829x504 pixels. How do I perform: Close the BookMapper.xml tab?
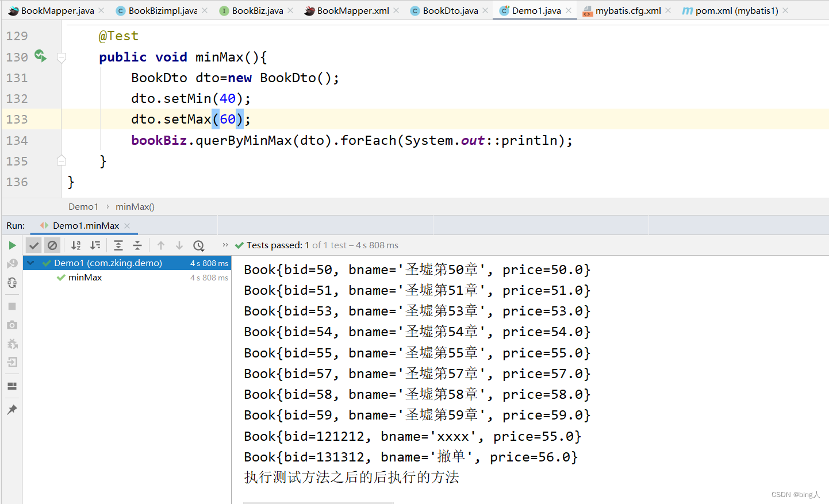[x=397, y=10]
